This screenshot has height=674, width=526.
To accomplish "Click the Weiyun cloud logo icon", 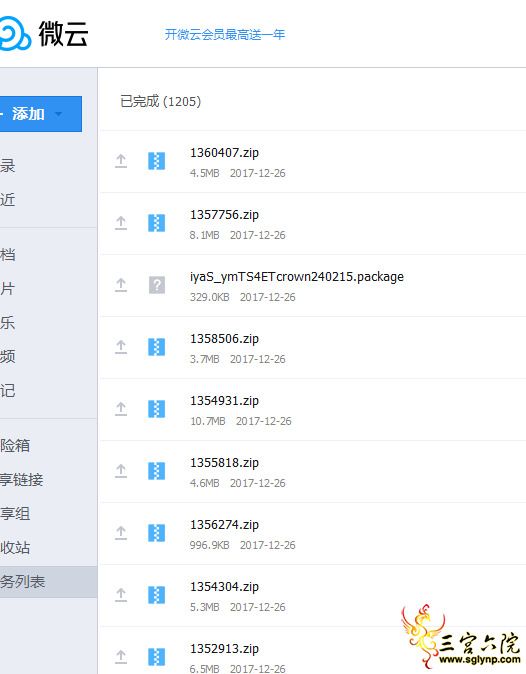I will tap(15, 34).
